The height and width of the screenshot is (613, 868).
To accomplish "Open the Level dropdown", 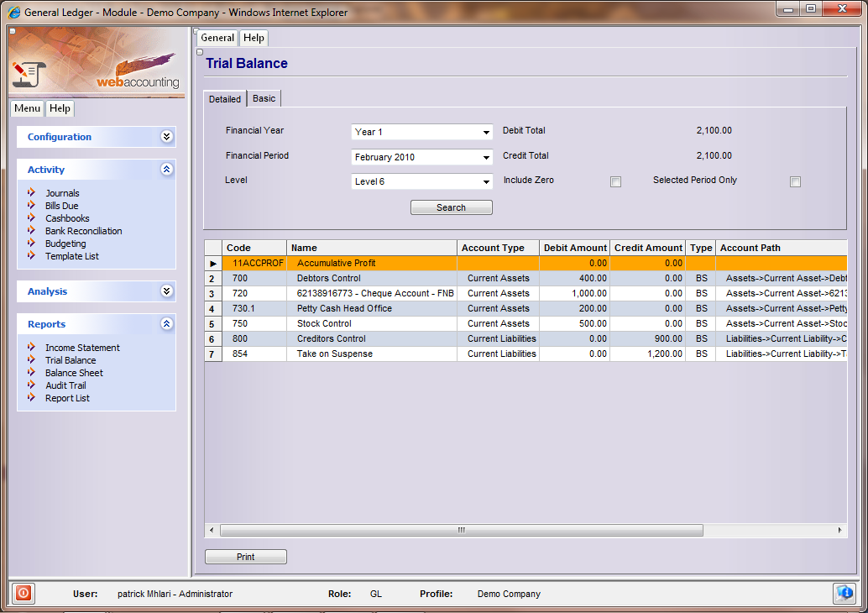I will [x=421, y=181].
